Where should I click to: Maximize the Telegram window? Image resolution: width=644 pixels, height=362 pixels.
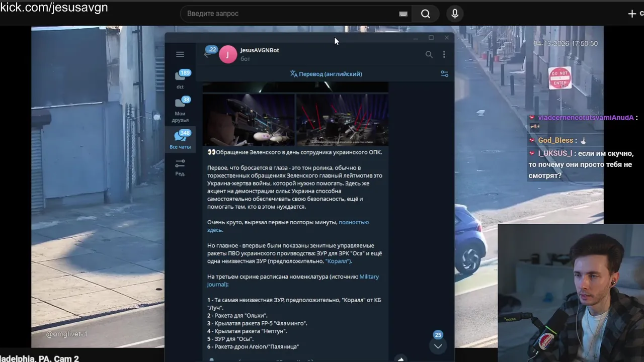[x=431, y=38]
